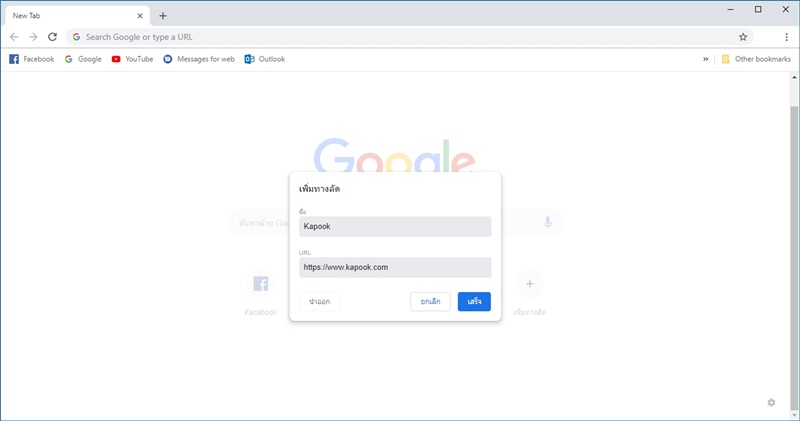Click the นำออก (Remove) button
Screen dimensions: 800x421
(x=319, y=302)
